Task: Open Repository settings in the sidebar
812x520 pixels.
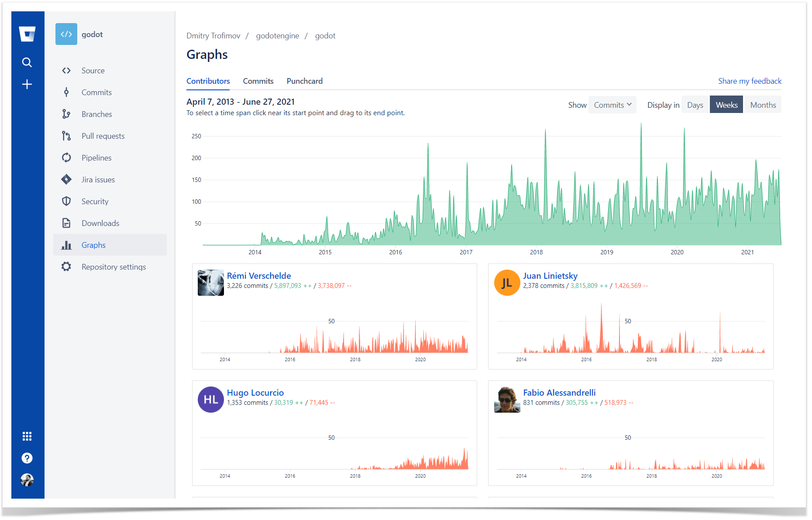Action: [110, 267]
